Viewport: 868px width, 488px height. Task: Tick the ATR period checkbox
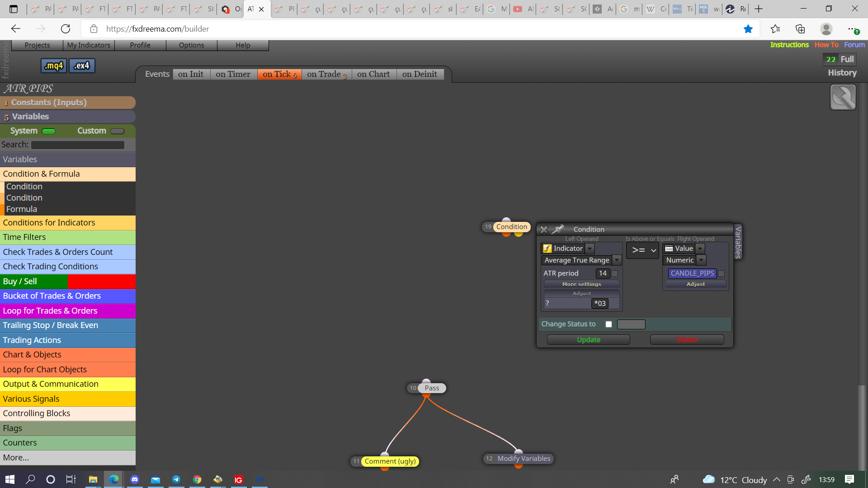tap(614, 273)
